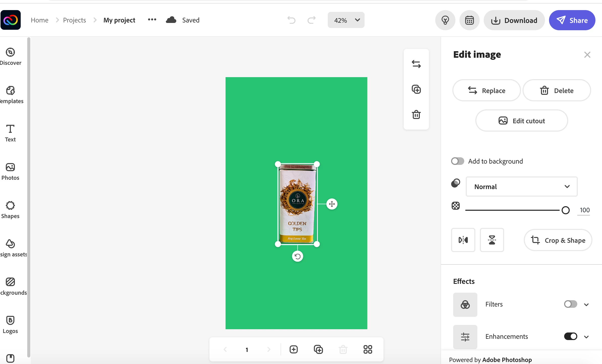The width and height of the screenshot is (602, 364).
Task: Open the schedule calendar icon
Action: tap(469, 20)
